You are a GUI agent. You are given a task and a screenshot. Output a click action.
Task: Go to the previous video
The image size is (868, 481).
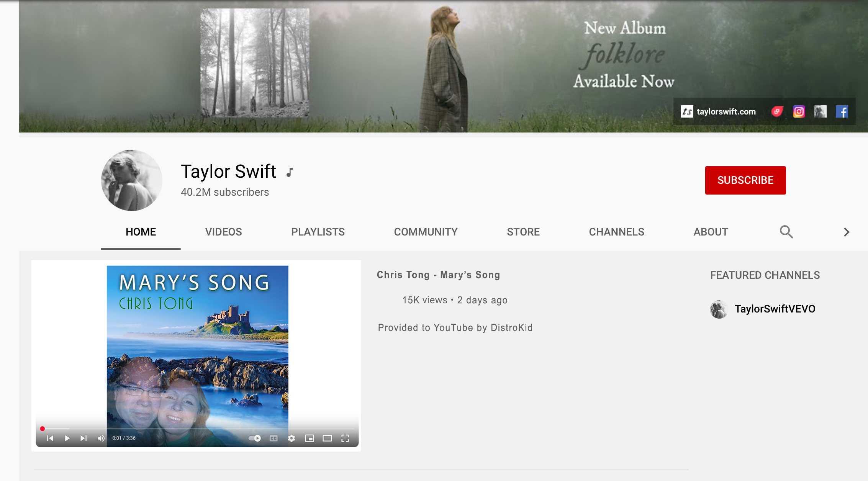[x=50, y=438]
